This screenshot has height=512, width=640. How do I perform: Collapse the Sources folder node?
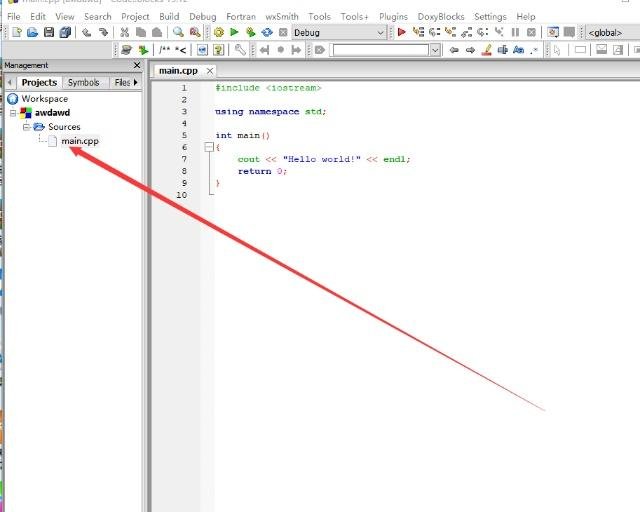27,127
